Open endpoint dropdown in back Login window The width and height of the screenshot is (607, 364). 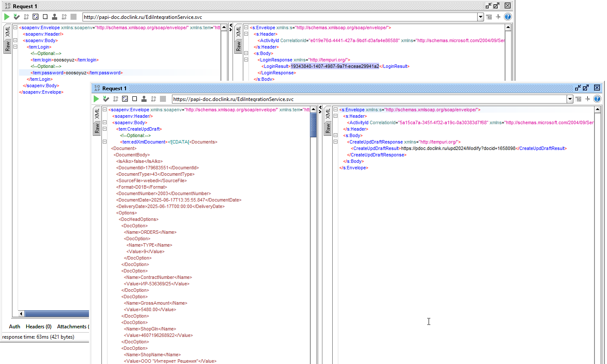tap(481, 17)
